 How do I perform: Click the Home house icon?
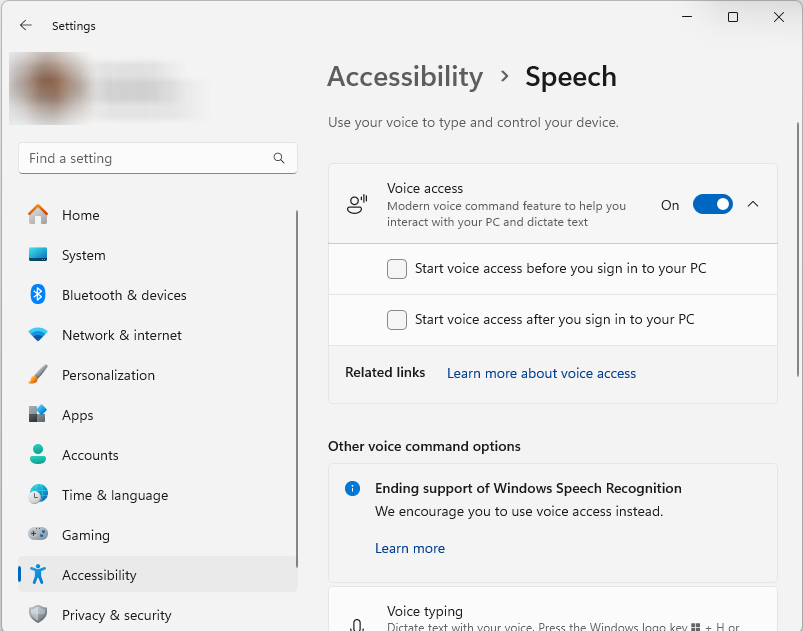coord(38,214)
